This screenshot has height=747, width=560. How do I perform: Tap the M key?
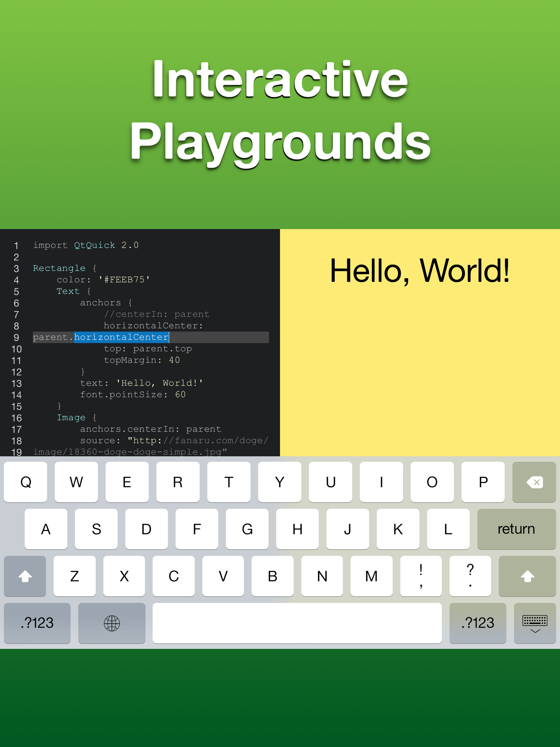pyautogui.click(x=372, y=576)
